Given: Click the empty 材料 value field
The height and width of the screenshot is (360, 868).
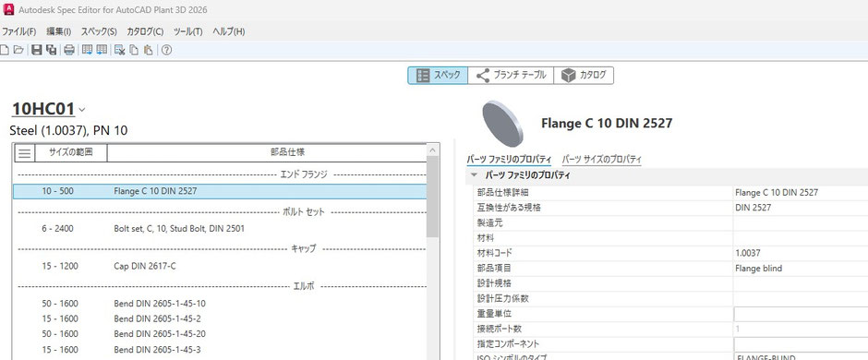Looking at the screenshot, I should point(800,238).
